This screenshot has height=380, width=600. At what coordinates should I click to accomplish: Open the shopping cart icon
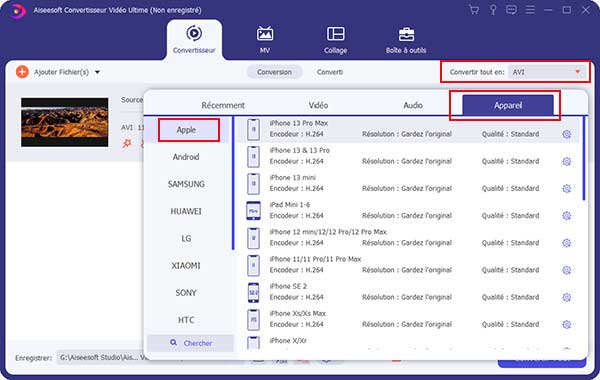(x=474, y=10)
